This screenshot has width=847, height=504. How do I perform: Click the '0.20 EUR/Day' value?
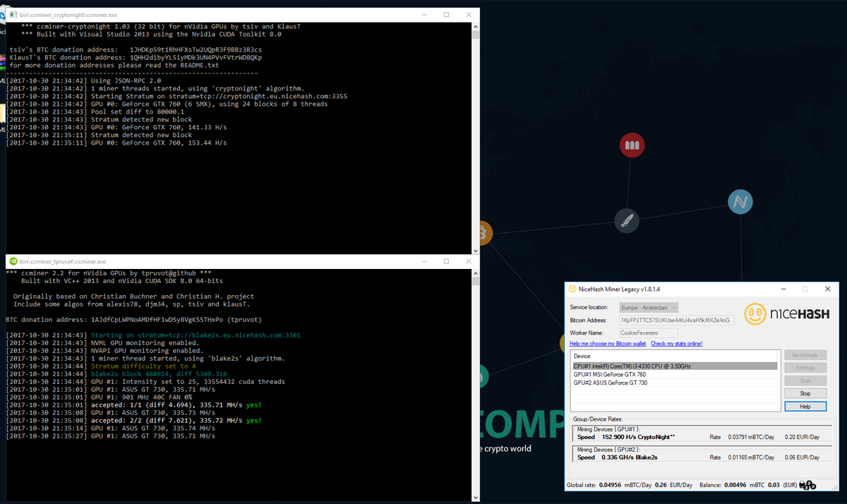(x=802, y=437)
